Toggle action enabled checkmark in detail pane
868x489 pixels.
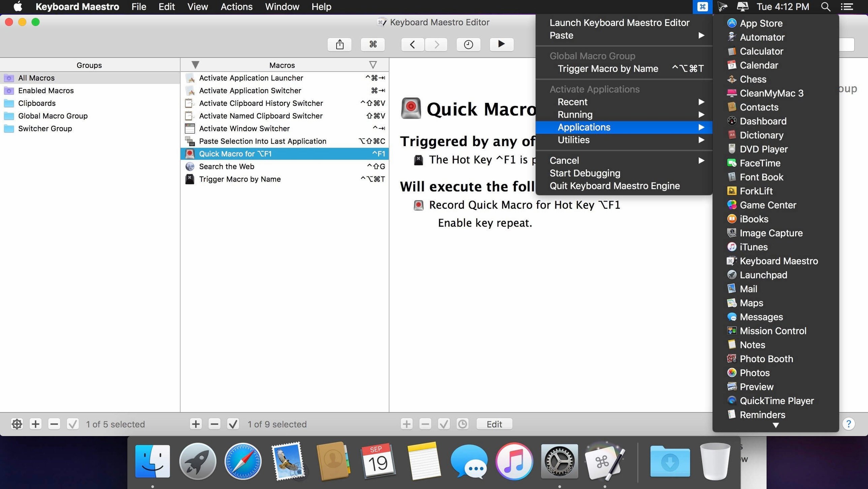coord(444,424)
